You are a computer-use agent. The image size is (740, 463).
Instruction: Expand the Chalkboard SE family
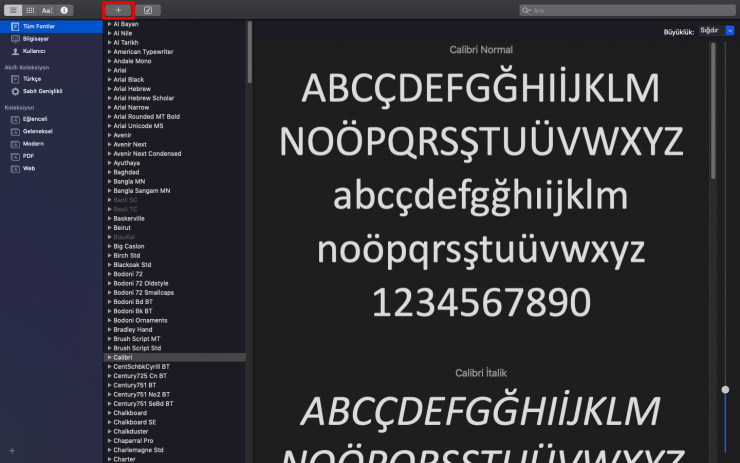pos(109,422)
